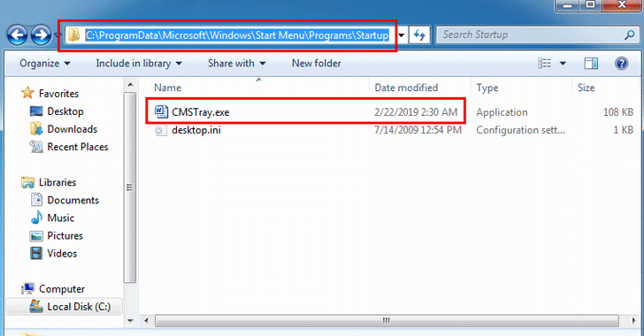This screenshot has width=644, height=336.
Task: Click the horizontal scrollbar thumb
Action: pos(387,320)
